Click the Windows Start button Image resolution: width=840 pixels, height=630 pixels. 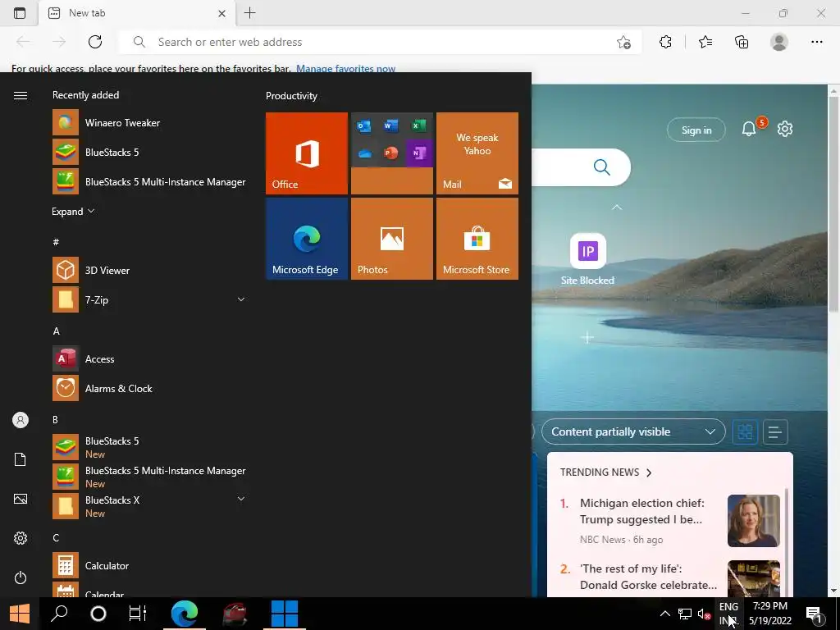pos(20,614)
